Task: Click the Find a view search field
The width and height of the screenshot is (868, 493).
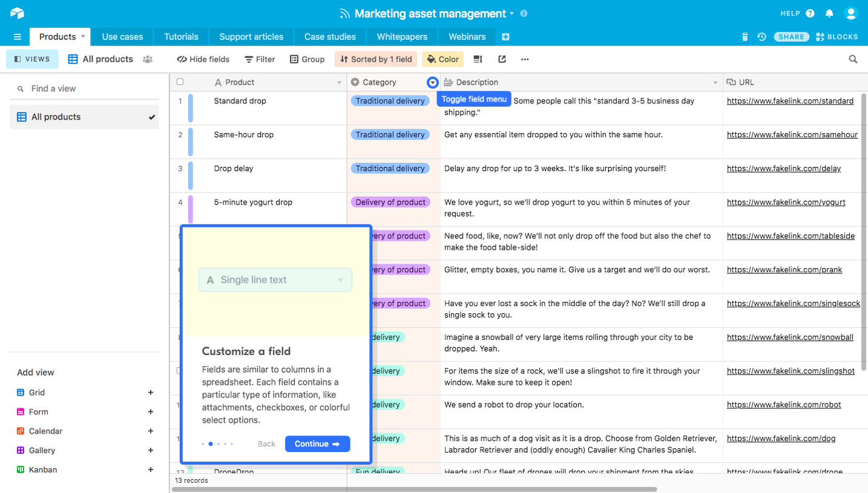Action: click(84, 88)
